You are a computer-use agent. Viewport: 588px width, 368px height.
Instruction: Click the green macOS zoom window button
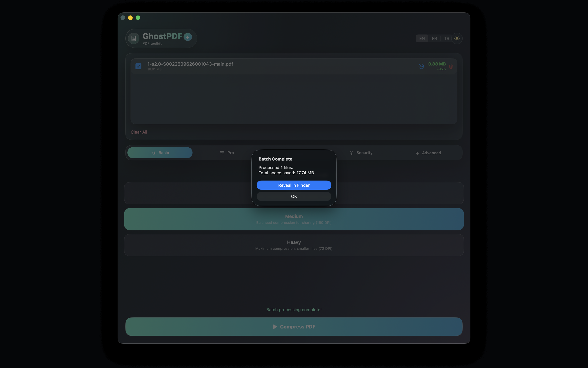[x=138, y=18]
